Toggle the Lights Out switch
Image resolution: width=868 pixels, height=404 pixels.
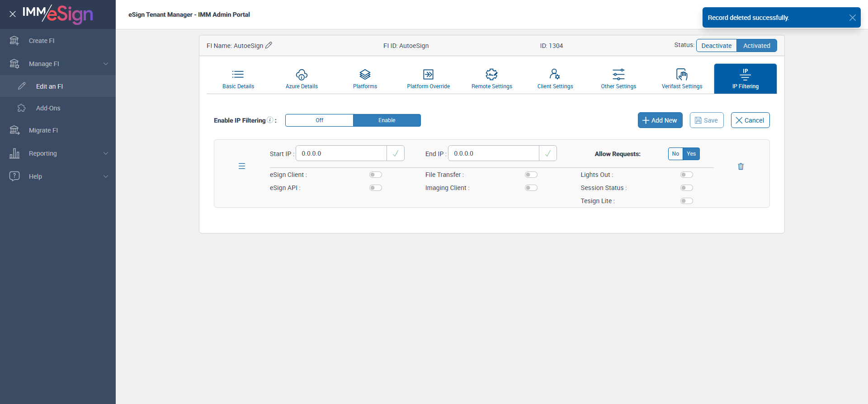click(687, 175)
